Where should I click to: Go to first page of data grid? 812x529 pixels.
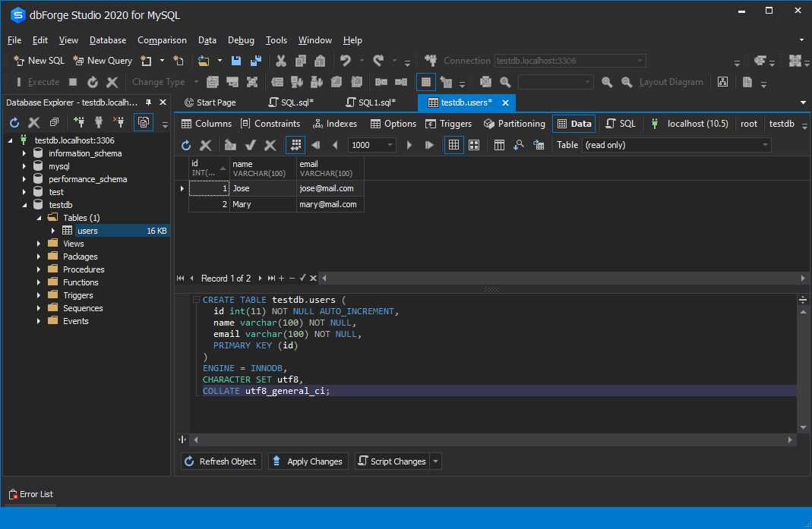[x=315, y=146]
